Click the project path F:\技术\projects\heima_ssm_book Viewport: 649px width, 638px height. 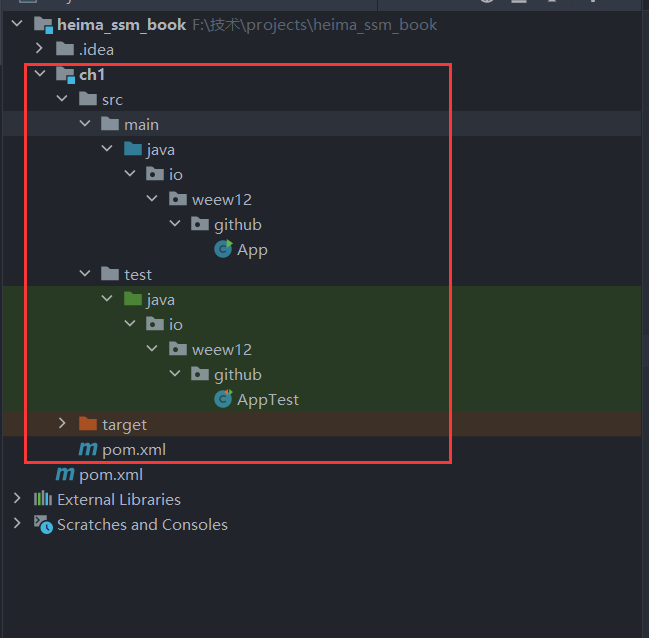[315, 25]
